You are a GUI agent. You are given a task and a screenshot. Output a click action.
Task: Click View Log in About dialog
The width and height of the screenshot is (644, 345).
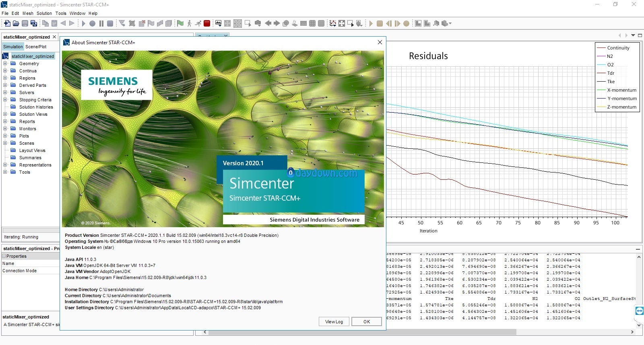tap(334, 322)
